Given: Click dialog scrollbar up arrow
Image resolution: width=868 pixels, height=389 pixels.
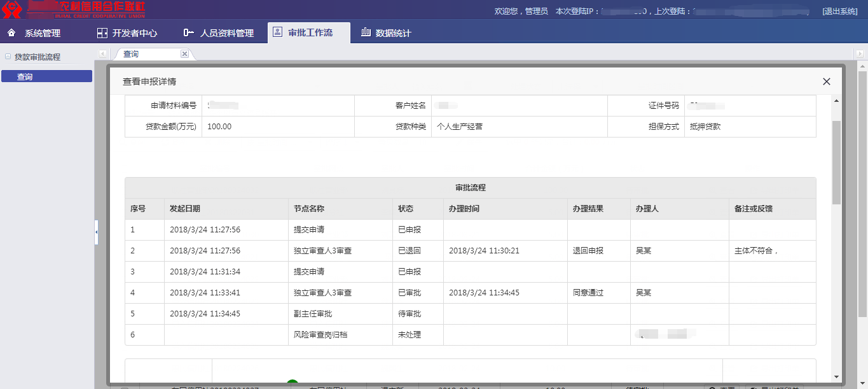Looking at the screenshot, I should pyautogui.click(x=836, y=101).
